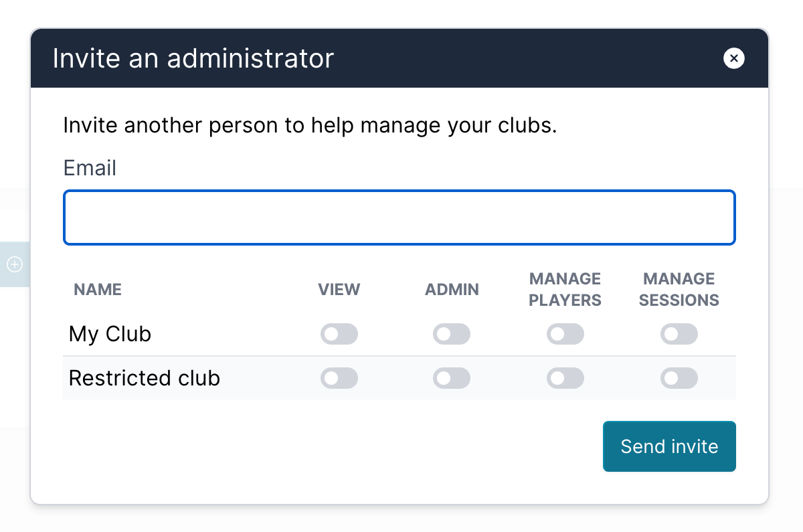
Task: Enable Admin permission for Restricted club
Action: tap(452, 378)
